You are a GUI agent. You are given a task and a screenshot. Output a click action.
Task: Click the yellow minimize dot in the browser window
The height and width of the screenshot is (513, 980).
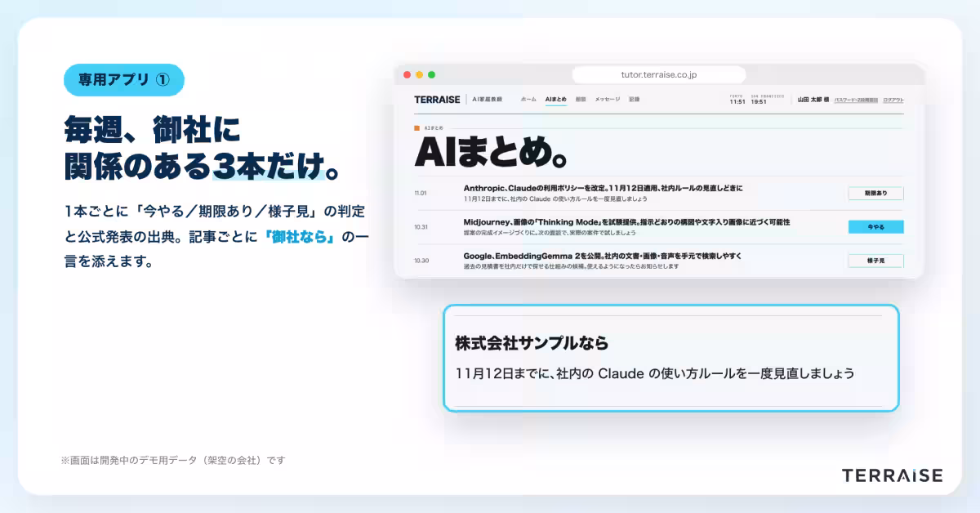pyautogui.click(x=419, y=74)
